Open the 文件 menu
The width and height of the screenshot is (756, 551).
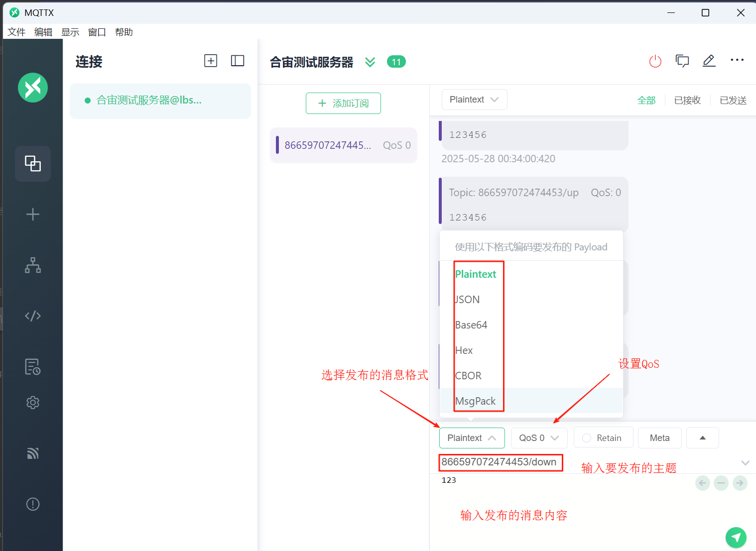pos(16,32)
